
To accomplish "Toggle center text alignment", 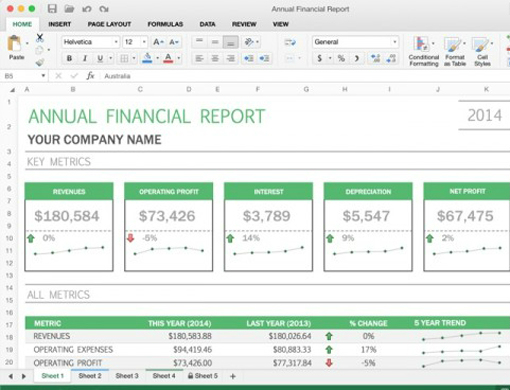I will tap(215, 58).
